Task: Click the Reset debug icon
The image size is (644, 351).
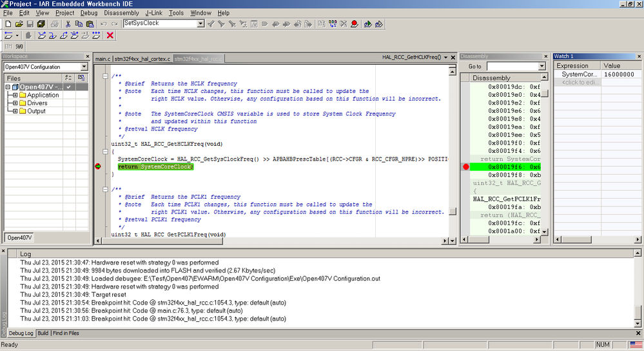Action: [x=8, y=35]
